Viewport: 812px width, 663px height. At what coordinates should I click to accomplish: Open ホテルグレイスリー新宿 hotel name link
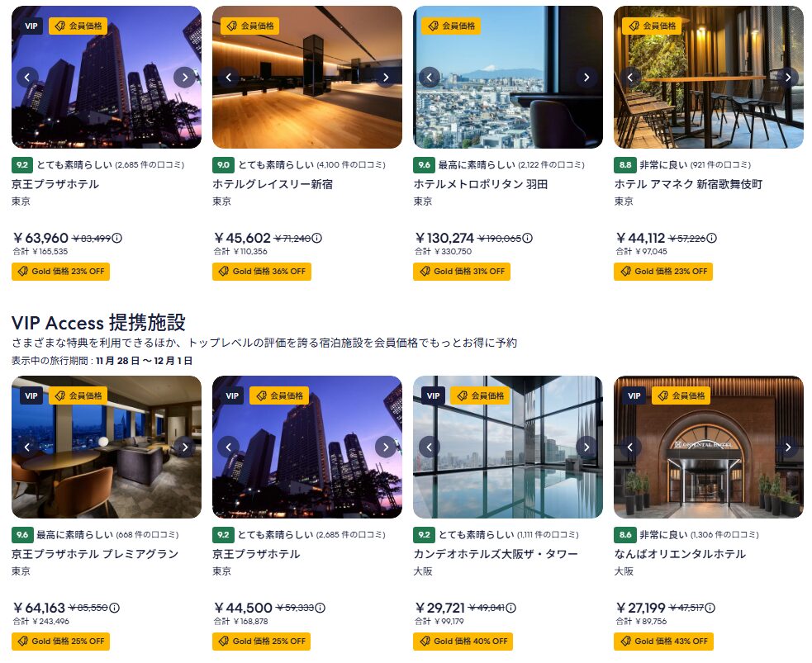pos(273,184)
